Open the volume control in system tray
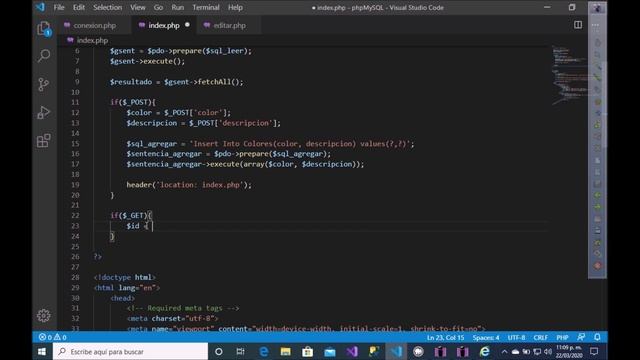640x360 pixels. click(548, 351)
